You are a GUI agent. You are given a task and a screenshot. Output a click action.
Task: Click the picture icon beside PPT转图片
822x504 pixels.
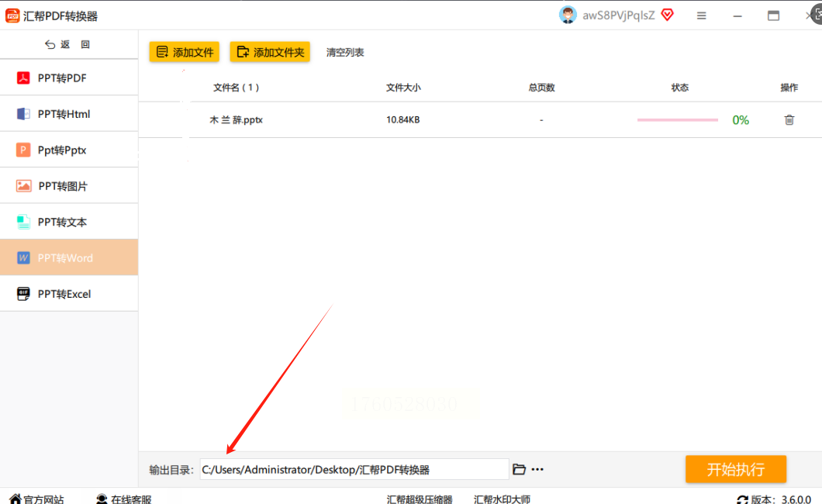(23, 186)
